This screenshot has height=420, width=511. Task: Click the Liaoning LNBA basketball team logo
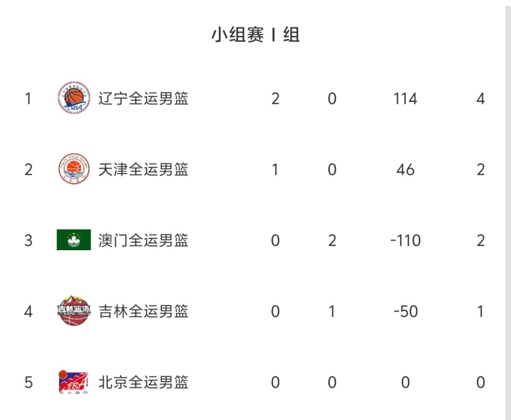click(x=73, y=98)
